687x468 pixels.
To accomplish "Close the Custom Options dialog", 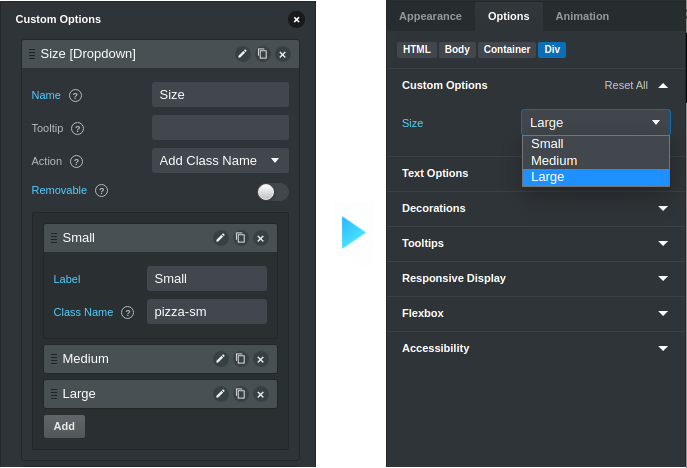I will pos(296,19).
